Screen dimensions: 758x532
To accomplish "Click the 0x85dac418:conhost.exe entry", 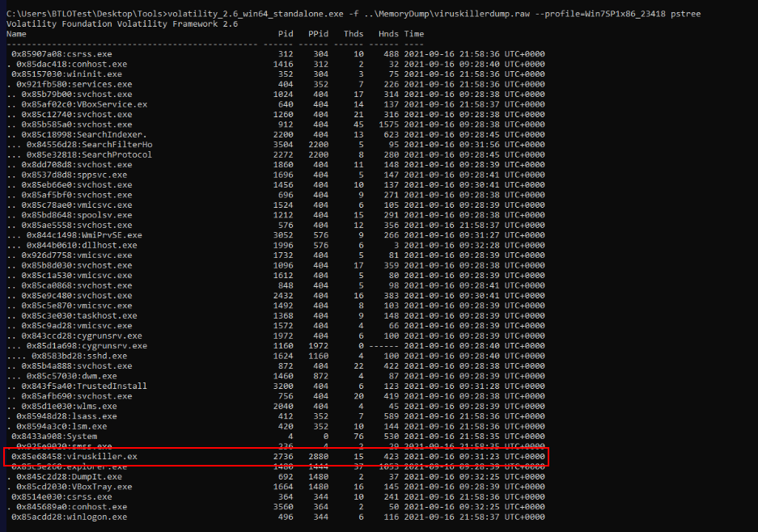I will 72,64.
